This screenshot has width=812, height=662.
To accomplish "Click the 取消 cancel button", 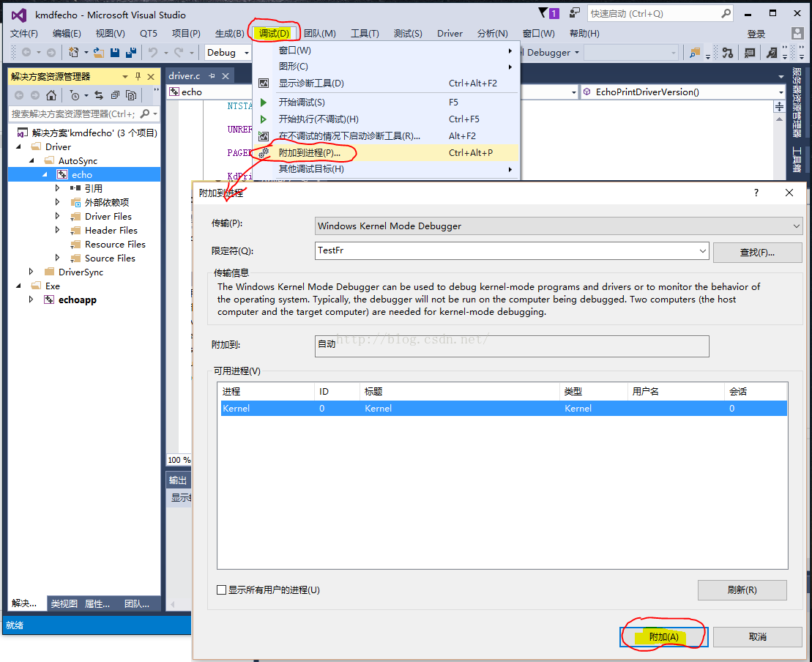I will pos(757,636).
